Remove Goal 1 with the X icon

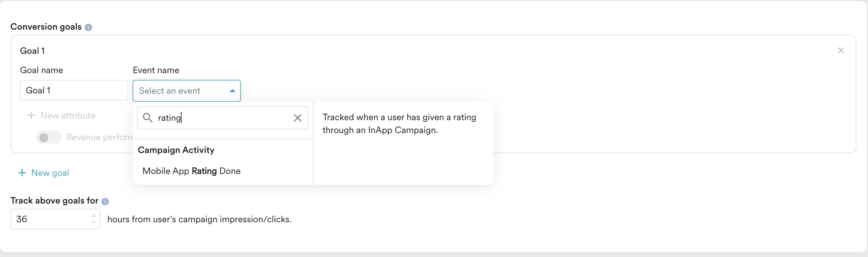(841, 50)
